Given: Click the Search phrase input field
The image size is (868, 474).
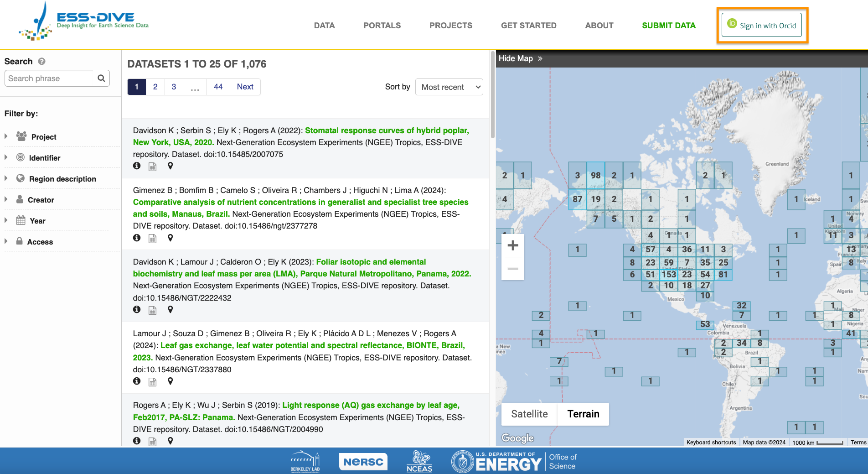Looking at the screenshot, I should click(x=50, y=78).
